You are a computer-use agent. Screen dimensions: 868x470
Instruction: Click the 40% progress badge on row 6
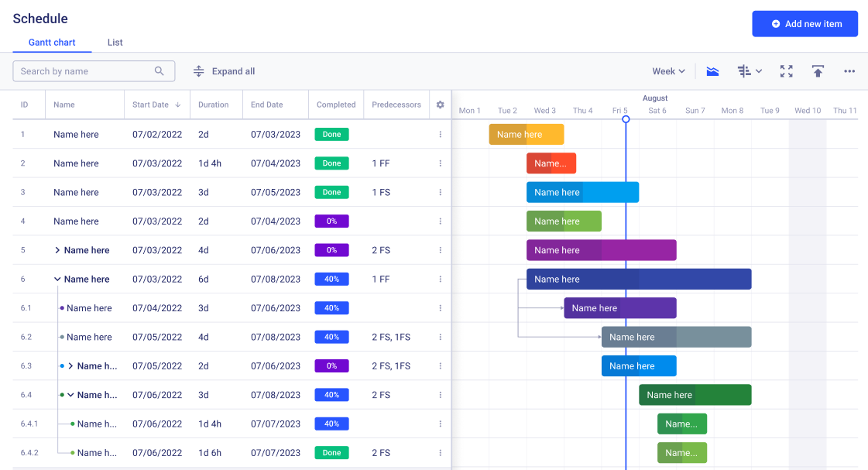click(331, 279)
